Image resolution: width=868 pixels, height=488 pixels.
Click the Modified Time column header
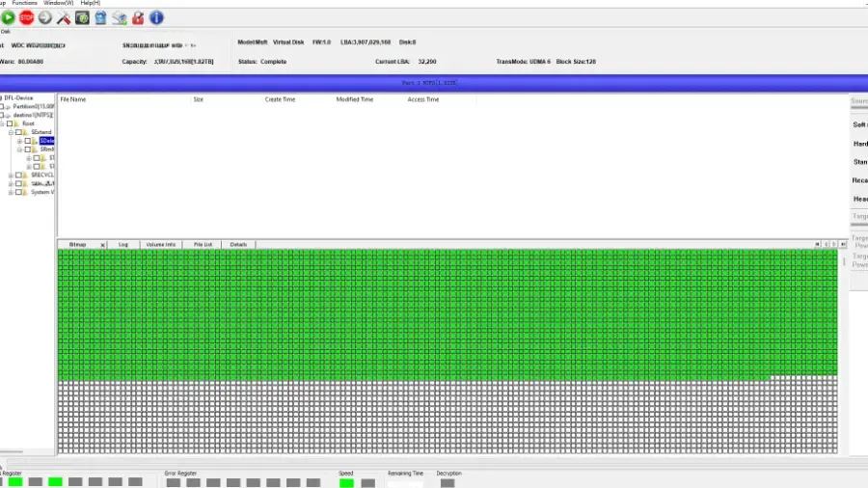(x=354, y=99)
